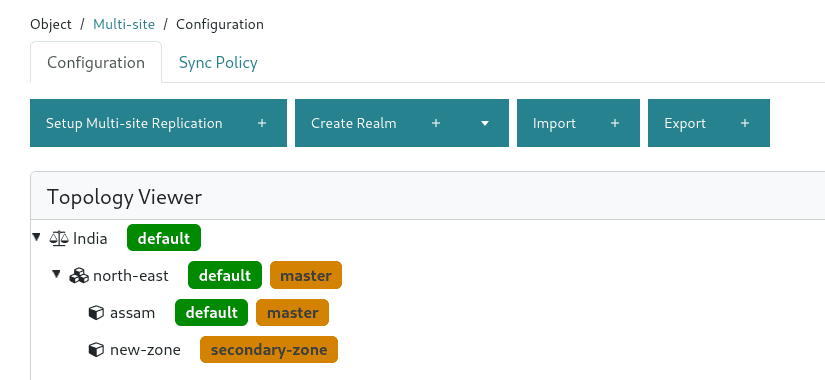825x380 pixels.
Task: Collapse the north-east zonegroup node
Action: (x=56, y=274)
